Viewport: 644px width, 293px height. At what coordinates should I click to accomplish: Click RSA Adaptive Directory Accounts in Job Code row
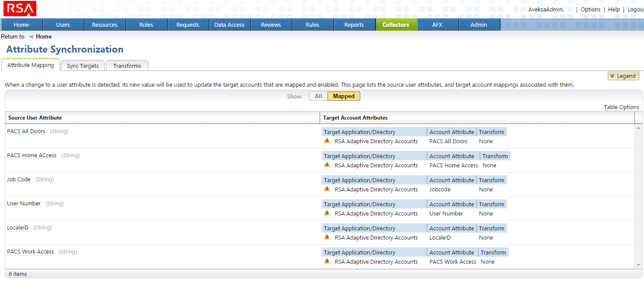pos(376,190)
